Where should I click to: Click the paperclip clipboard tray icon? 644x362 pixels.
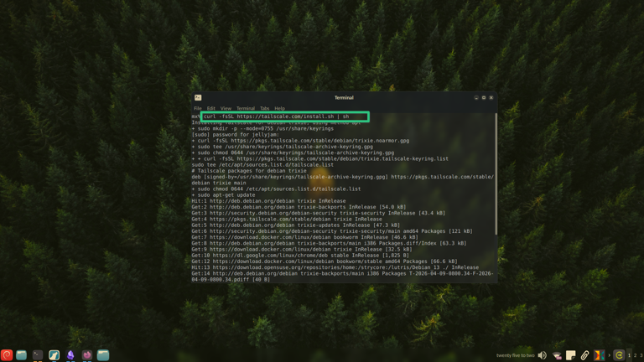(x=585, y=355)
